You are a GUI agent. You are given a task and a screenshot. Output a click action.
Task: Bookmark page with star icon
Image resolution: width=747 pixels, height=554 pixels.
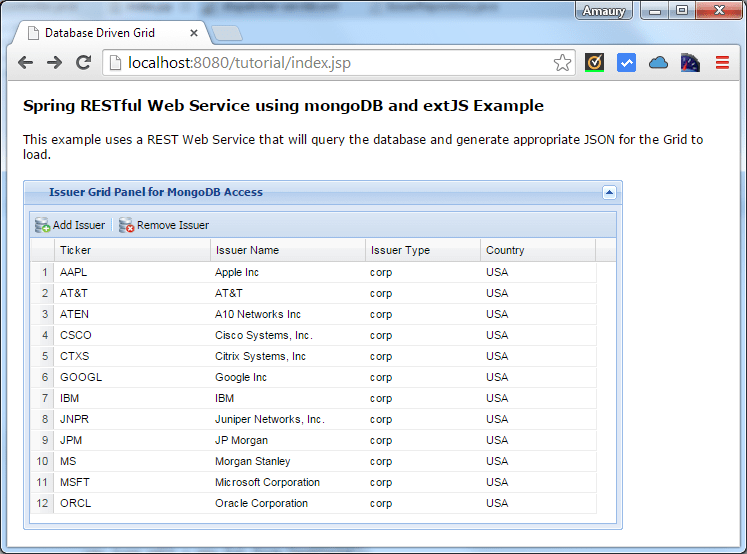point(562,62)
